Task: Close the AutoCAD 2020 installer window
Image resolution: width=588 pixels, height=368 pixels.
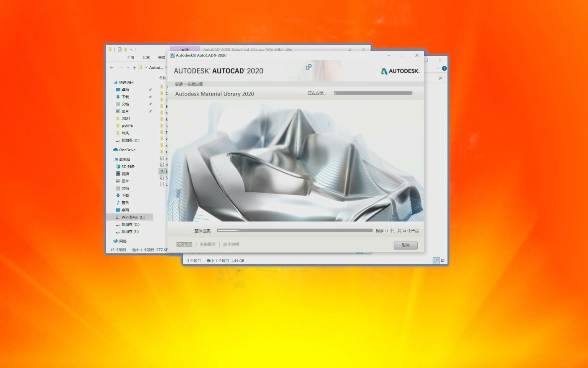Action: (417, 55)
